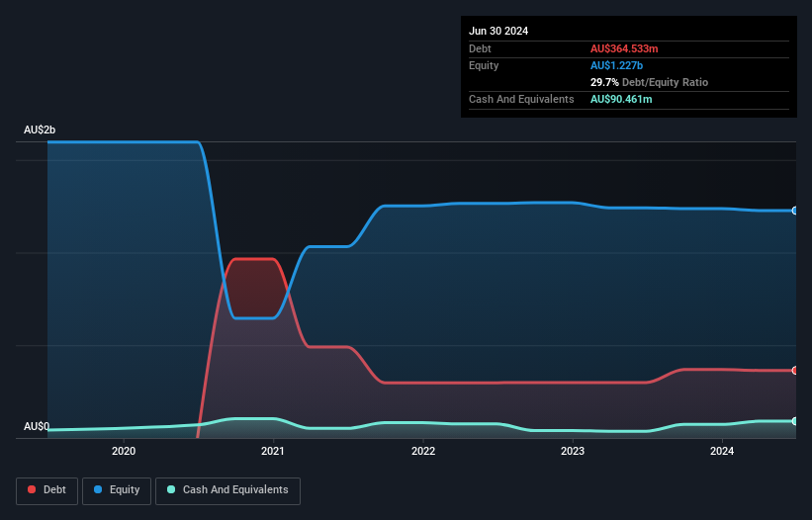Image resolution: width=812 pixels, height=520 pixels.
Task: Click the Cash endpoint marker at chart edge
Action: tap(795, 421)
